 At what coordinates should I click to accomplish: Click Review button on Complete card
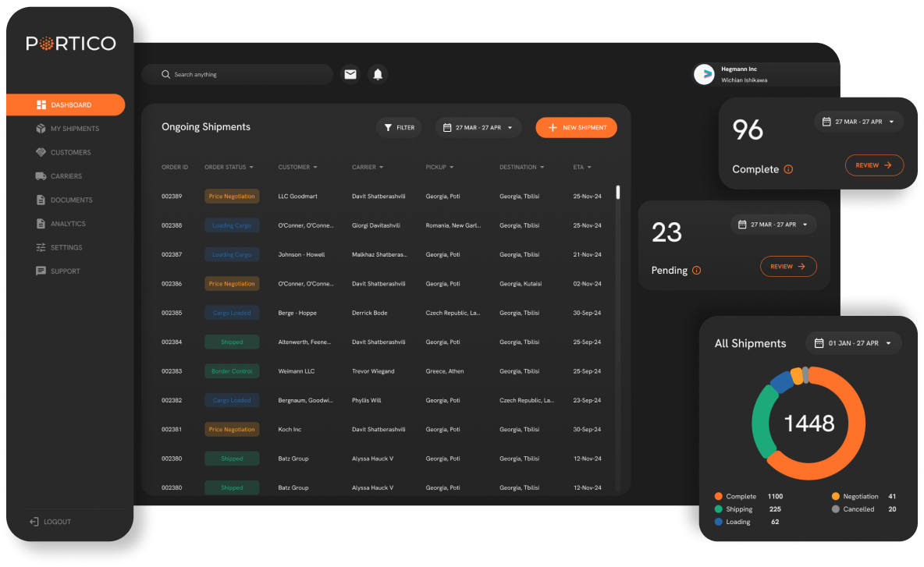874,165
